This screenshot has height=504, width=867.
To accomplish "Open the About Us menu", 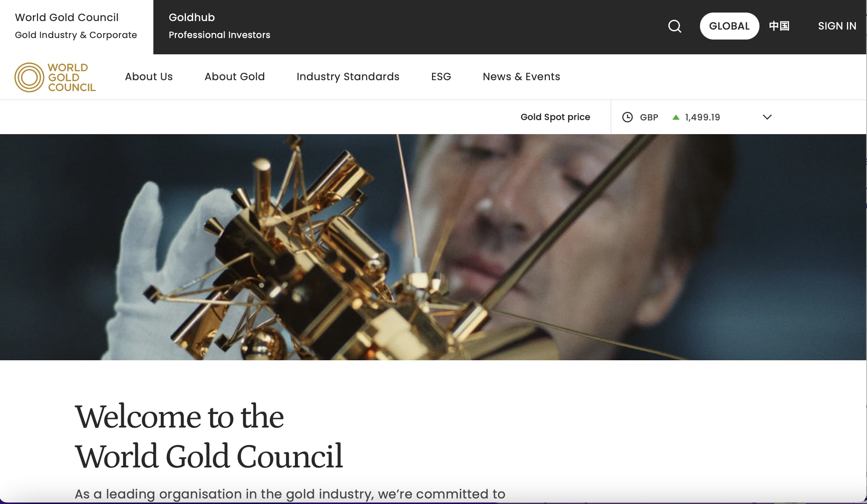I will pyautogui.click(x=149, y=76).
